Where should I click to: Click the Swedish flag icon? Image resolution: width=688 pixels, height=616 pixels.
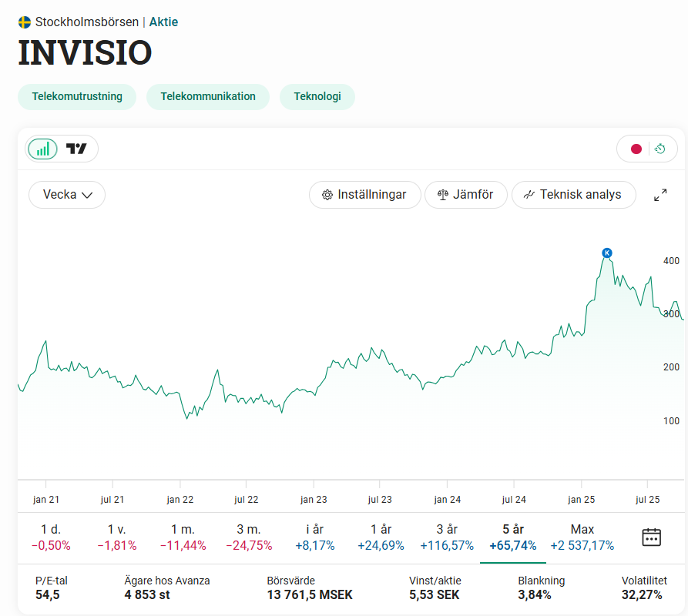(x=25, y=22)
